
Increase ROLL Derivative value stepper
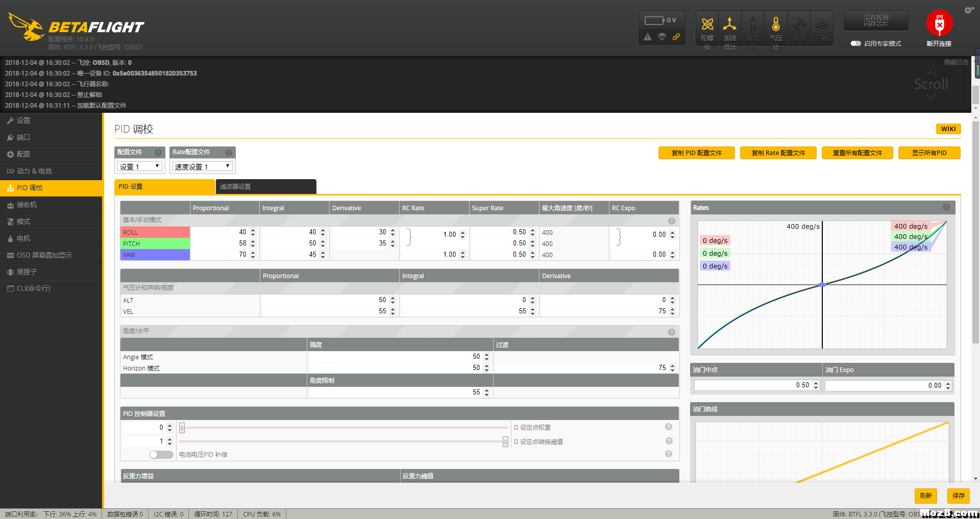click(x=393, y=230)
